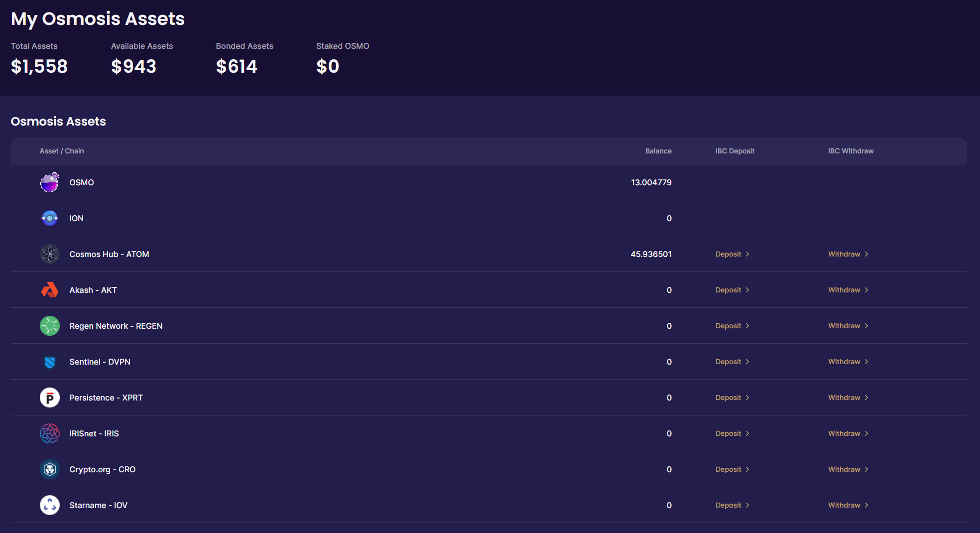Click the Asset / Chain column header
Image resolution: width=980 pixels, height=533 pixels.
[x=62, y=151]
